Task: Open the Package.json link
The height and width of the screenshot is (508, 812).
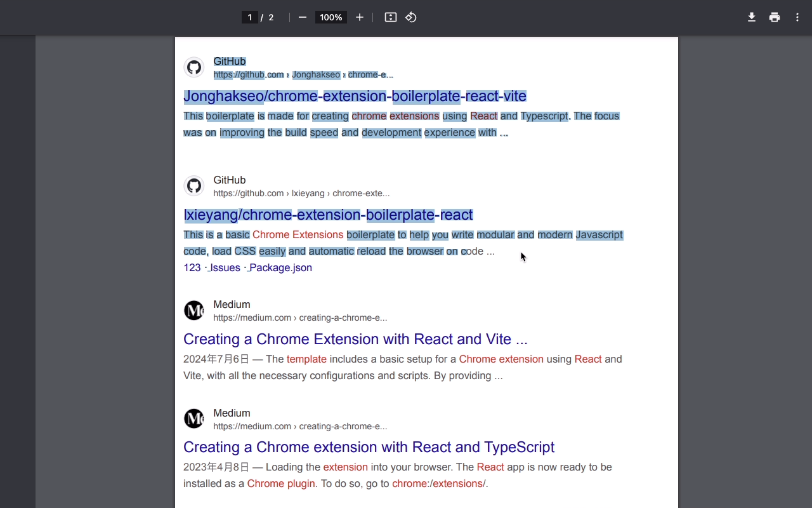Action: [280, 267]
